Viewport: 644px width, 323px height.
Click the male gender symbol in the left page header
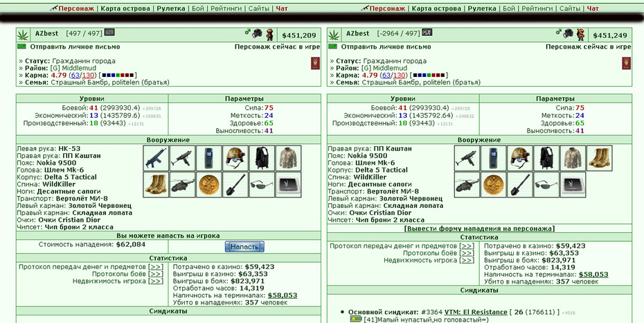click(x=248, y=32)
